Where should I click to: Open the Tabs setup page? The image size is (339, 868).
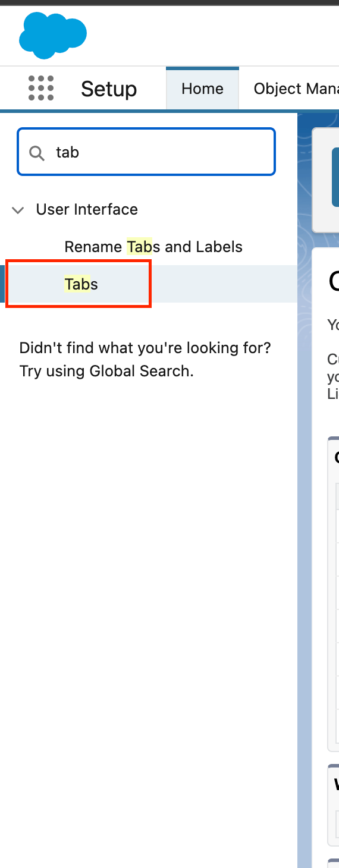coord(81,284)
